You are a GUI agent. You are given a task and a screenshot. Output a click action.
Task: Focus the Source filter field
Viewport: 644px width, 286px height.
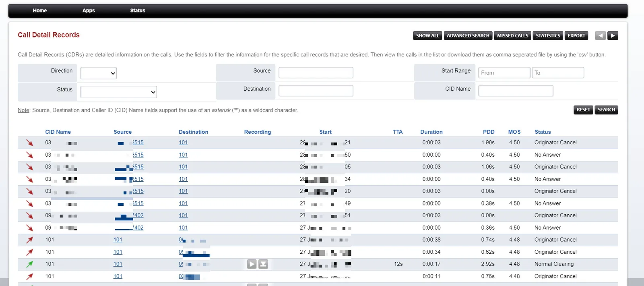[x=316, y=73]
